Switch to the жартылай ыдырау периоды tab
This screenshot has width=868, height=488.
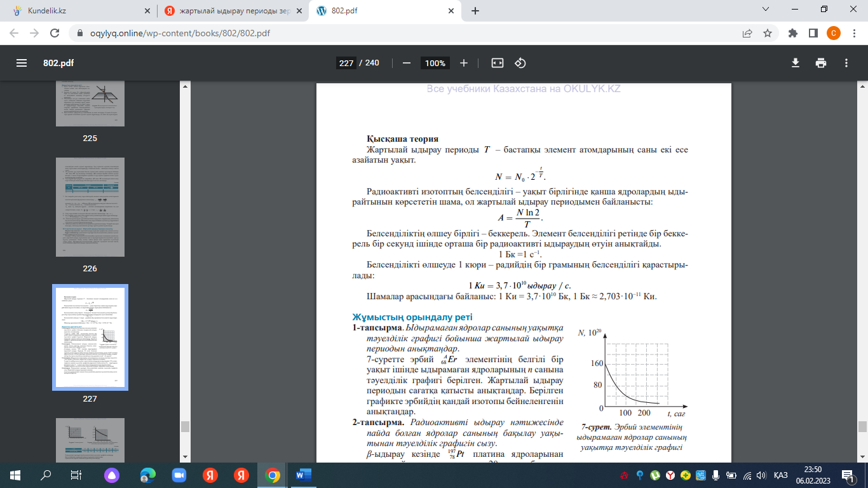[x=231, y=11]
